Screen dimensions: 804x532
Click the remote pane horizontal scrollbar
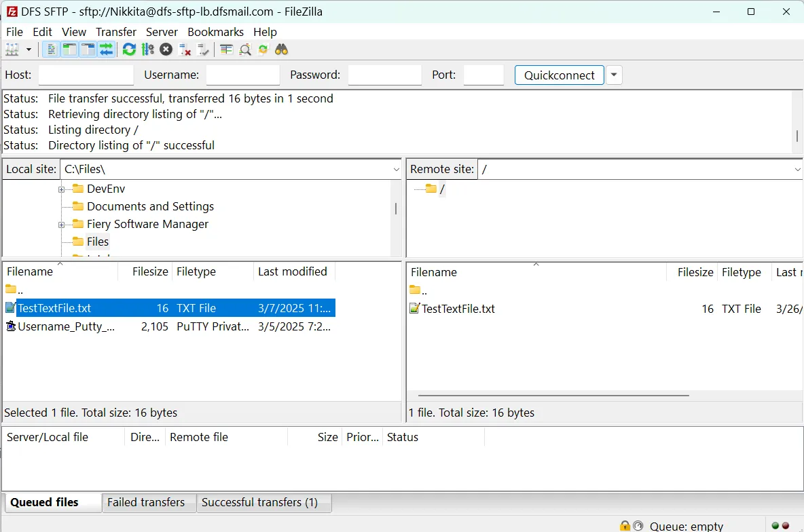click(x=553, y=396)
